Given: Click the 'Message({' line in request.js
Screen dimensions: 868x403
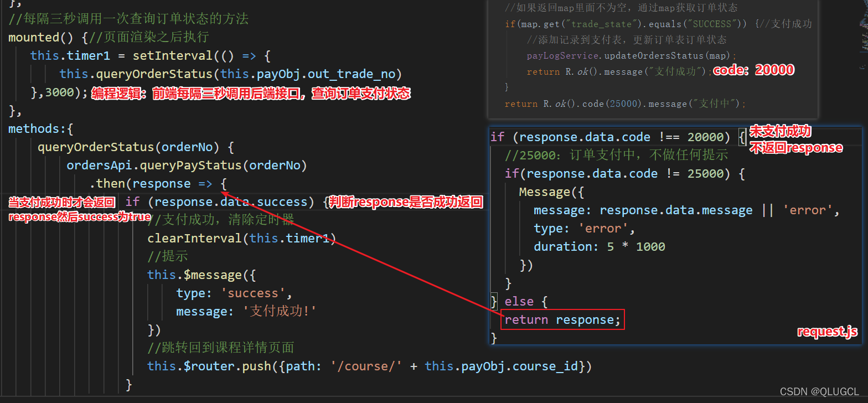Looking at the screenshot, I should point(551,192).
